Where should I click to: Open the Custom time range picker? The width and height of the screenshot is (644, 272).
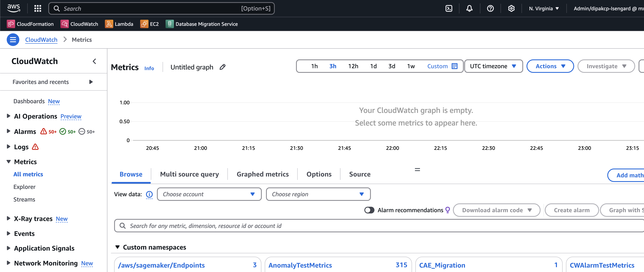pos(442,66)
